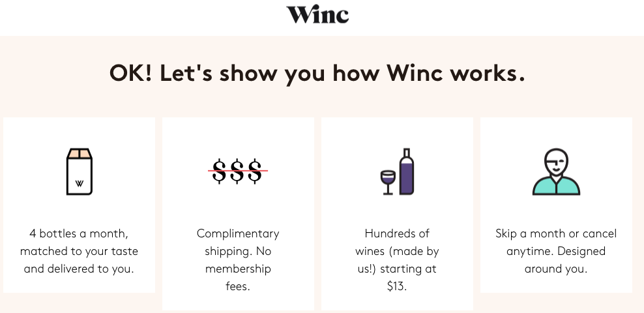This screenshot has height=313, width=644.
Task: Select the smiling person avatar icon
Action: pos(556,171)
